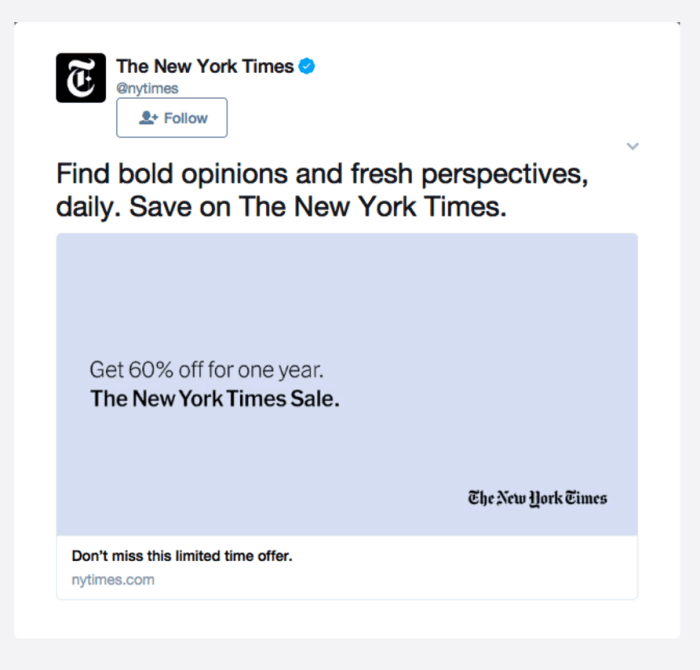Viewport: 700px width, 670px height.
Task: Click the tweet line "Find bold opinions and fresh perspectives"
Action: [x=320, y=174]
